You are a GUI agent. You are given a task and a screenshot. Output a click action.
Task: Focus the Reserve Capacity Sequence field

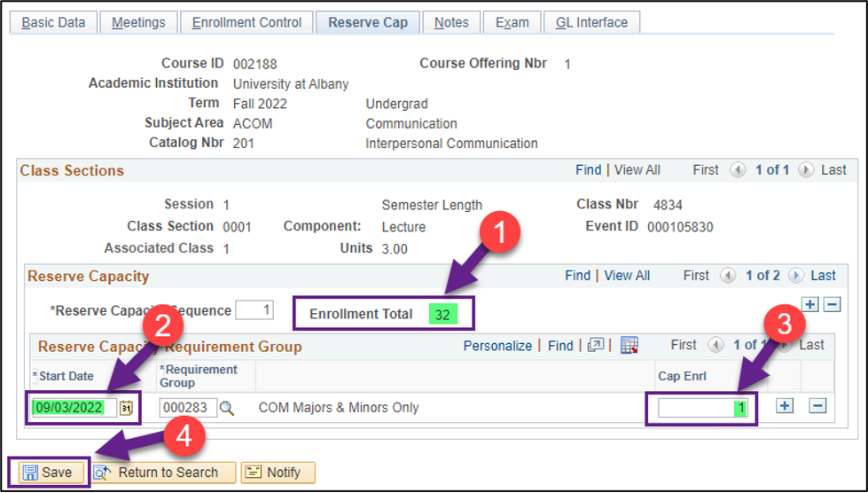254,310
